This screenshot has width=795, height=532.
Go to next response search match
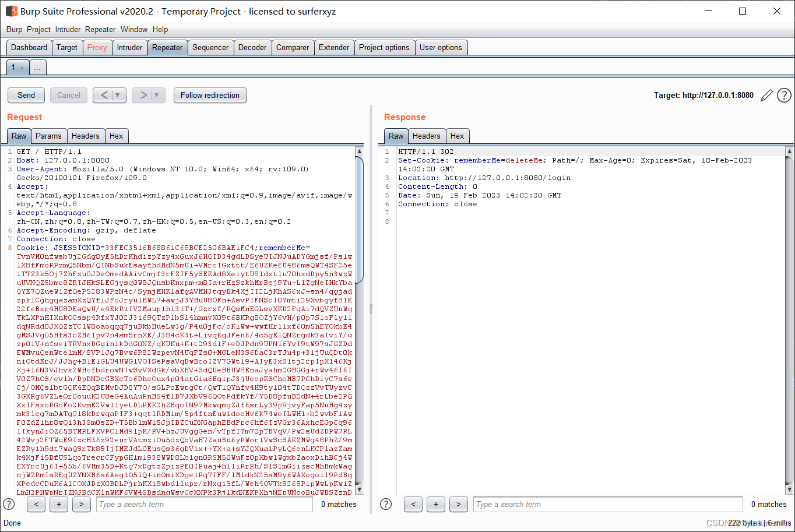coord(459,505)
